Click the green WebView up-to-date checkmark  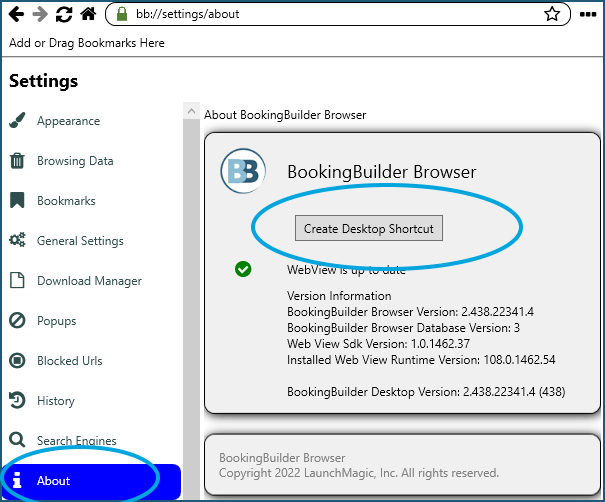click(x=242, y=269)
